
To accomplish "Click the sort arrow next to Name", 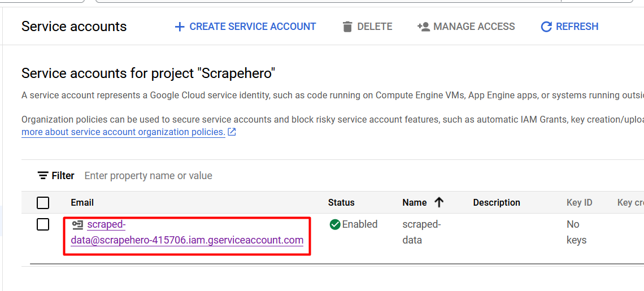I will (x=439, y=202).
